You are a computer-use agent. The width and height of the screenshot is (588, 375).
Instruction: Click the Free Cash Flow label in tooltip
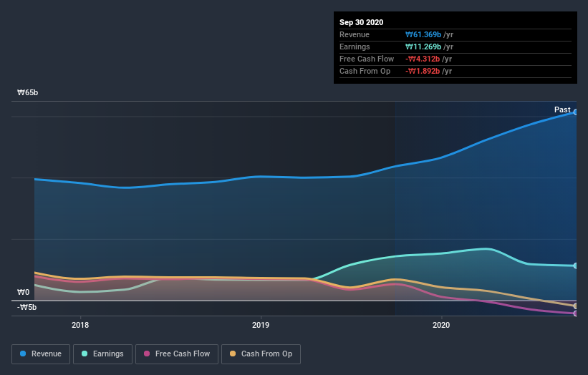(367, 59)
